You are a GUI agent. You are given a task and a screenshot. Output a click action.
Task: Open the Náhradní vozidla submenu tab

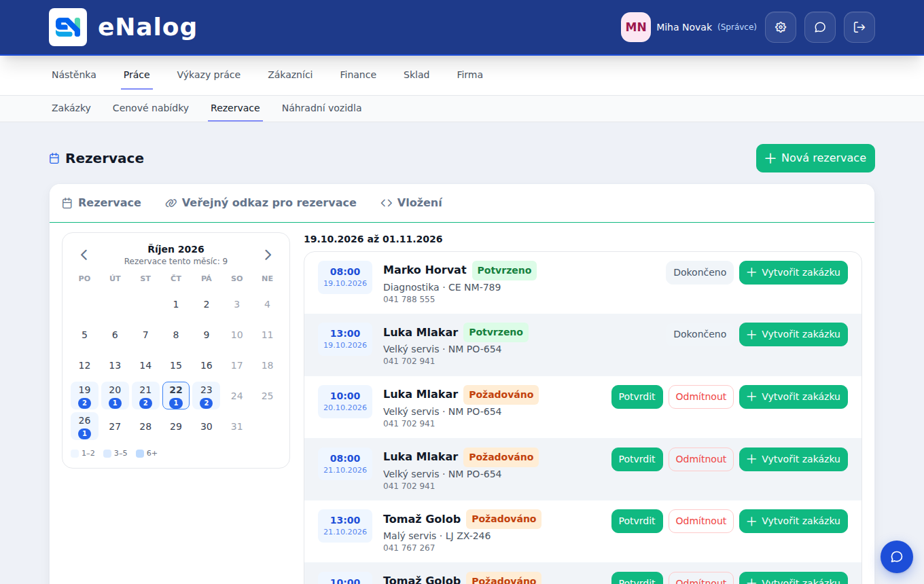[x=321, y=108]
